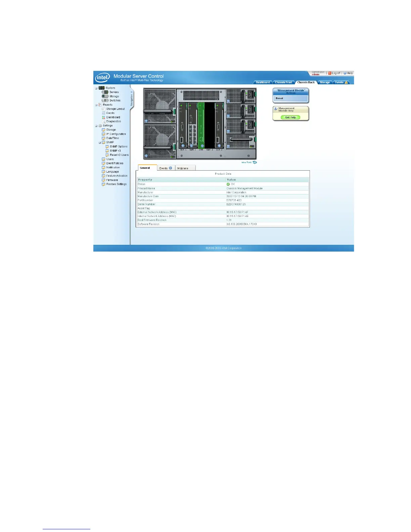
Task: Click the Feature Activation icon
Action: [103, 176]
